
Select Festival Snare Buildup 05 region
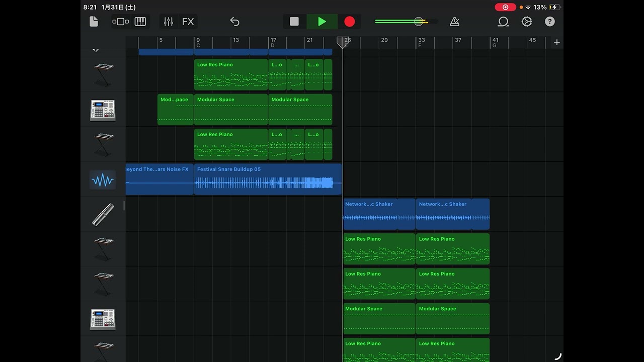tap(268, 179)
